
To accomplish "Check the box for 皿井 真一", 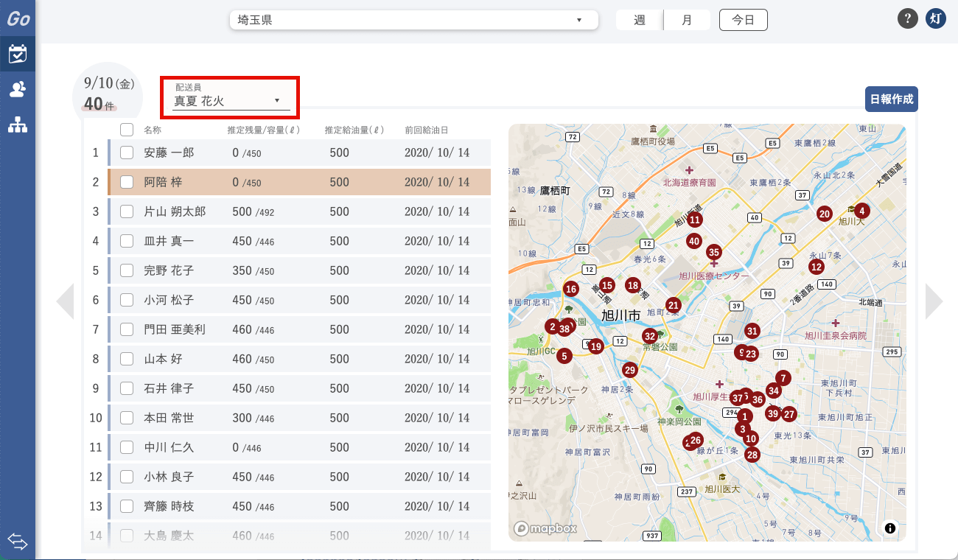I will [x=127, y=241].
